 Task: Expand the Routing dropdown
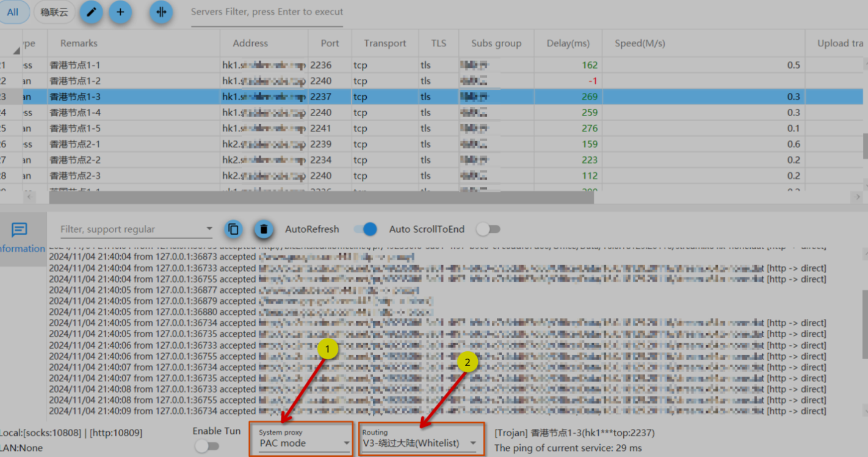420,443
